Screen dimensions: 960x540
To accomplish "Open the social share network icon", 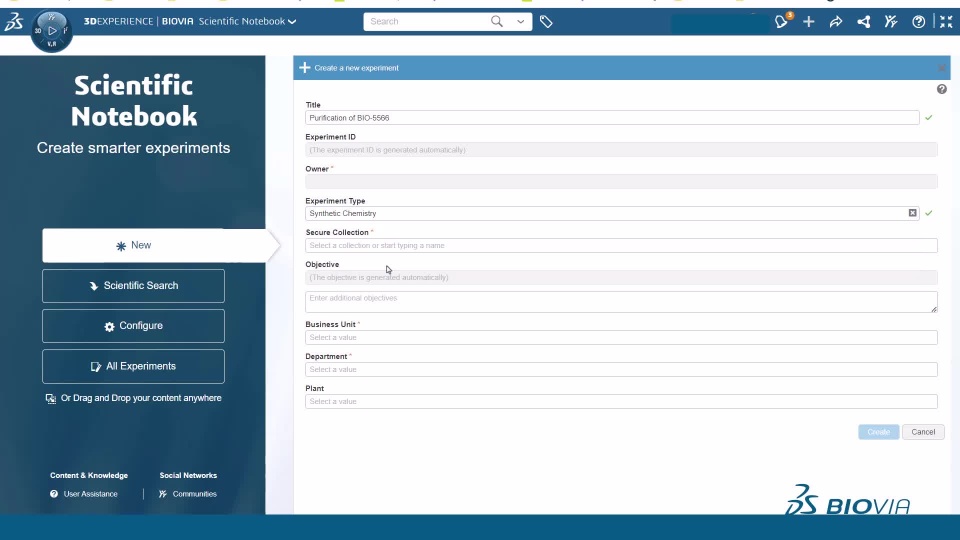I will point(863,22).
